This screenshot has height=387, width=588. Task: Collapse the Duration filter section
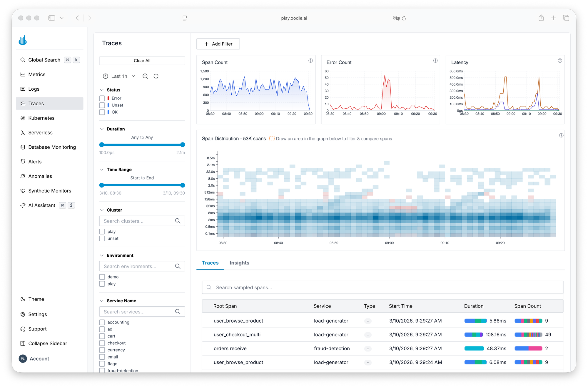(102, 129)
